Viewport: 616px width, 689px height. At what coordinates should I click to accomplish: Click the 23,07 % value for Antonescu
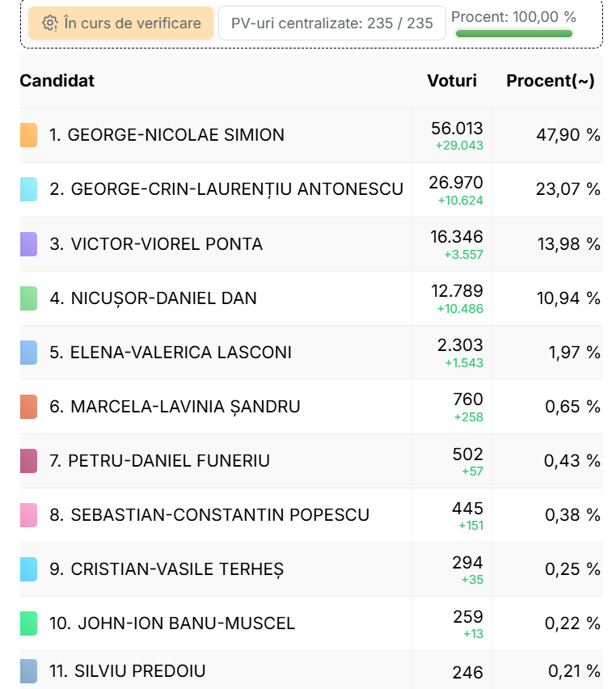567,189
